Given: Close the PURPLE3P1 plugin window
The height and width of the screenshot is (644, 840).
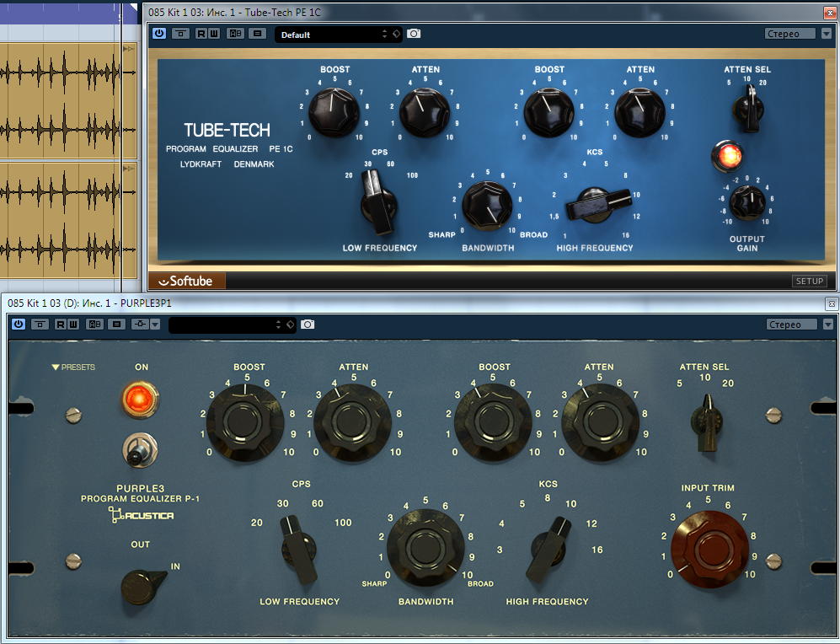Looking at the screenshot, I should point(832,303).
